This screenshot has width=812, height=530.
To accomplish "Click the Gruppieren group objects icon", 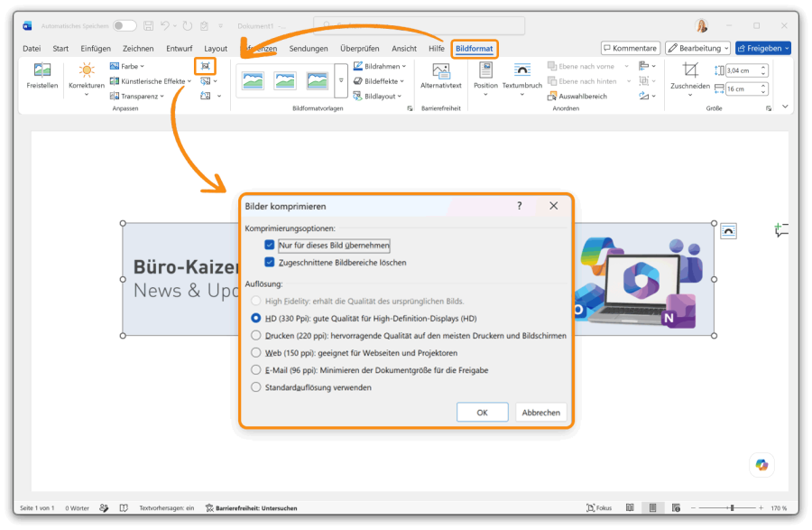I will (x=643, y=81).
